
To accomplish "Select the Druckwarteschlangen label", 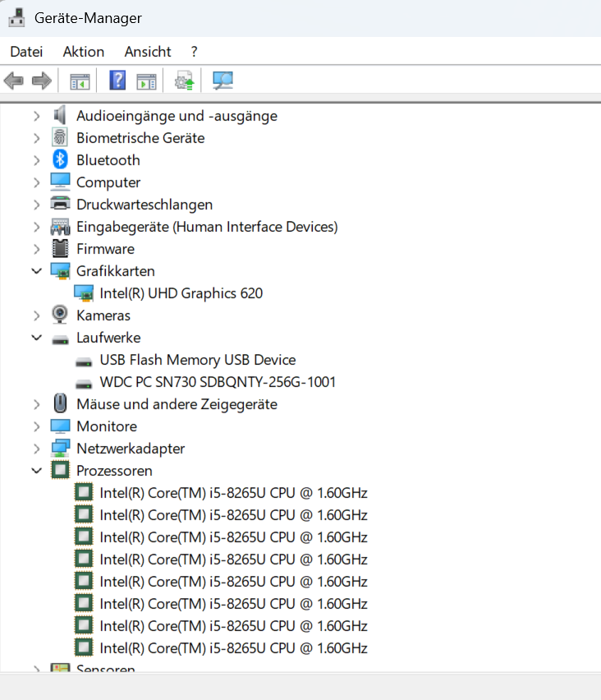I will 145,205.
